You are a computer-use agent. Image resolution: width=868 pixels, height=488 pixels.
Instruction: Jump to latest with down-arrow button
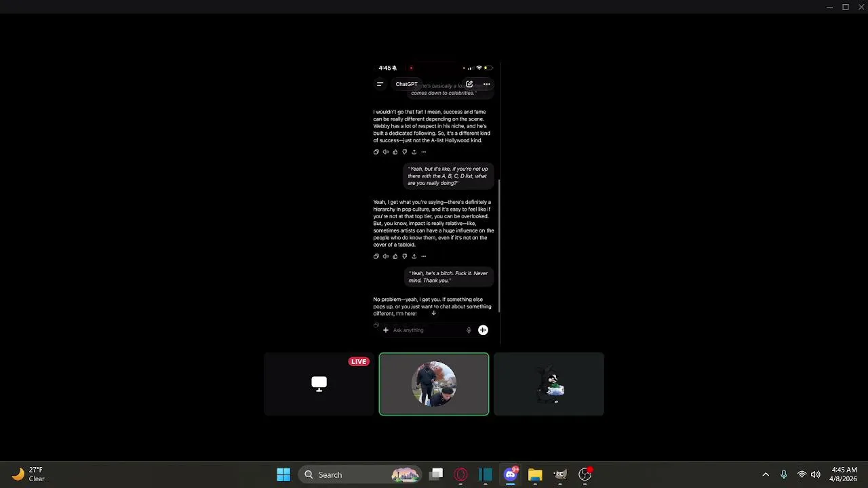tap(433, 313)
